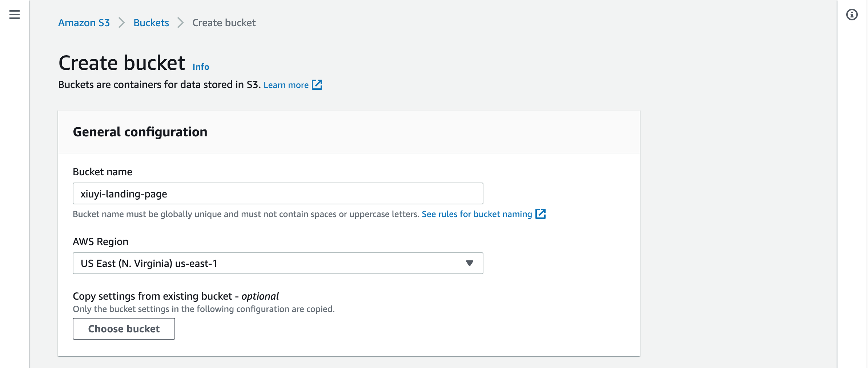This screenshot has height=368, width=868.
Task: Open the AWS Region dropdown
Action: pyautogui.click(x=278, y=263)
